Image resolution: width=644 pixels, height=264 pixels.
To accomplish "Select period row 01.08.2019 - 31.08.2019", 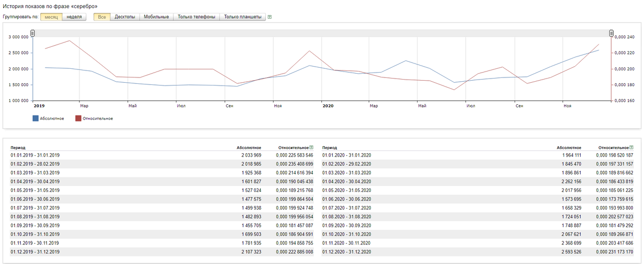I will click(x=162, y=216).
